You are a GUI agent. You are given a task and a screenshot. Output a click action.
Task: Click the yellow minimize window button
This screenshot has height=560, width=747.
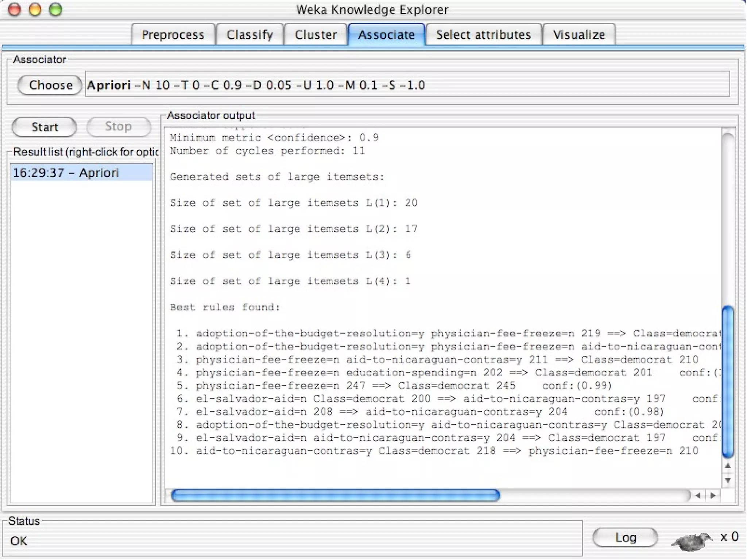click(35, 9)
